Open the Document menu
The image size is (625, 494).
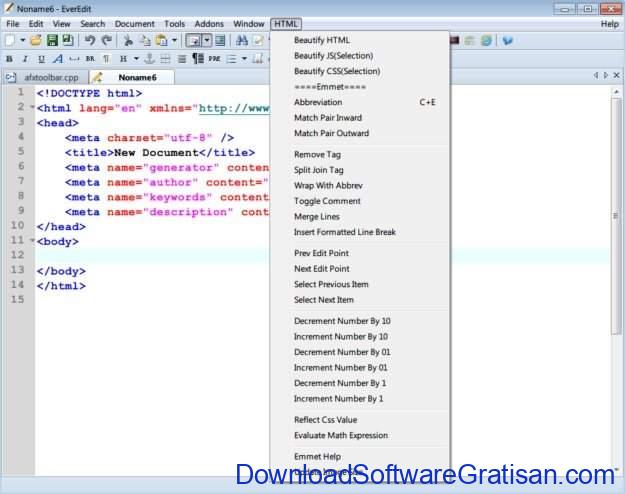134,24
